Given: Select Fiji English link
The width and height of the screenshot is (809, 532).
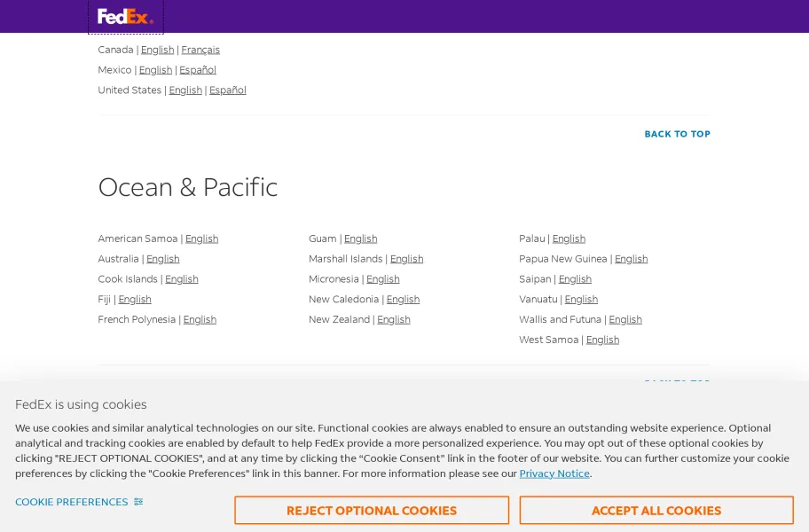Looking at the screenshot, I should [135, 299].
